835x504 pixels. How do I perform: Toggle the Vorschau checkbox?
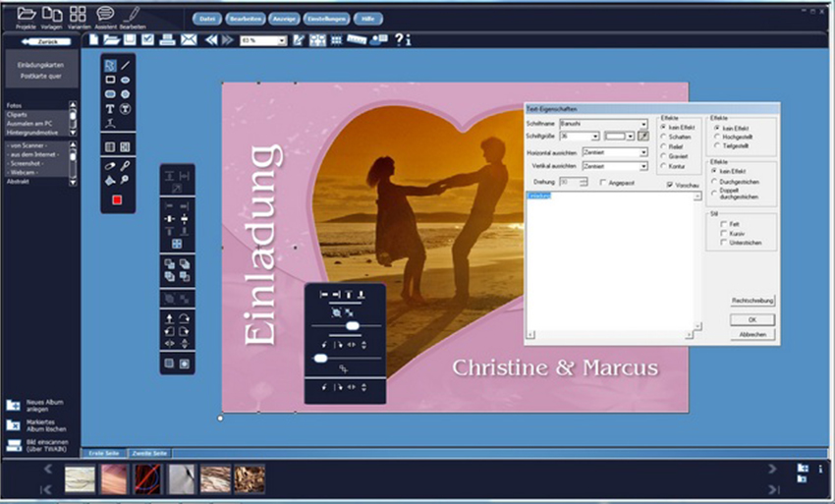click(669, 184)
